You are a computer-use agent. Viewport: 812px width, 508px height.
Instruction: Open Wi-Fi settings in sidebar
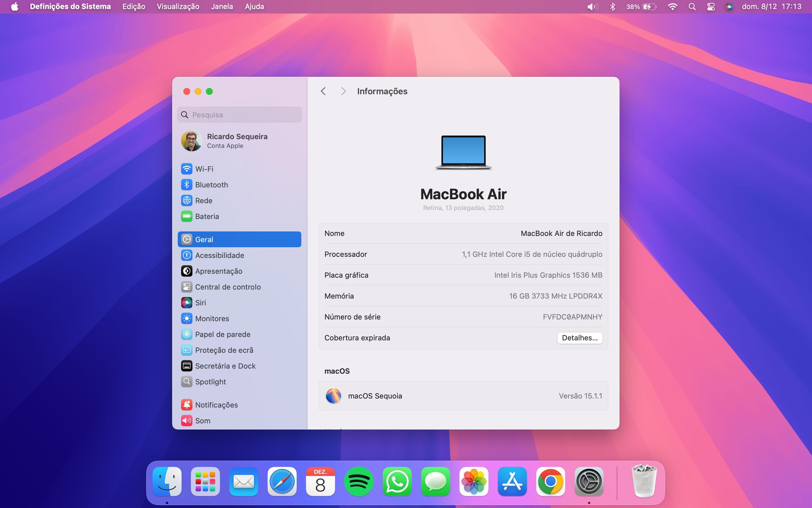point(239,169)
